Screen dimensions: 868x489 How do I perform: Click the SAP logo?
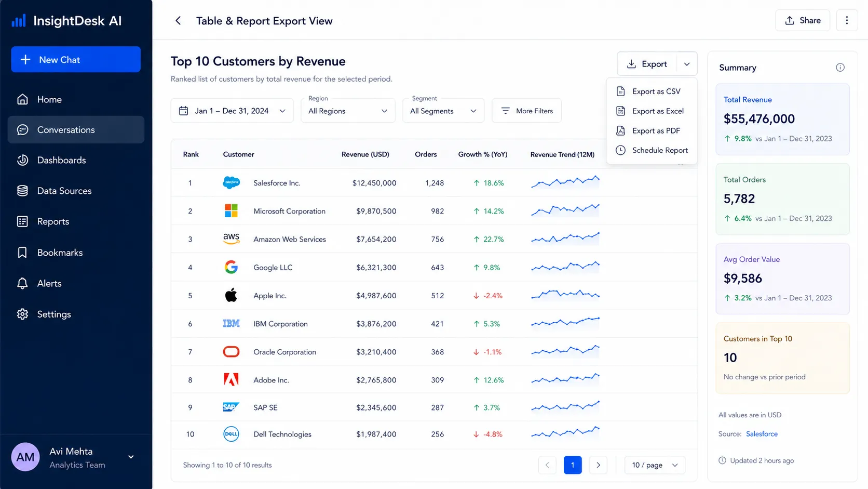coord(231,407)
